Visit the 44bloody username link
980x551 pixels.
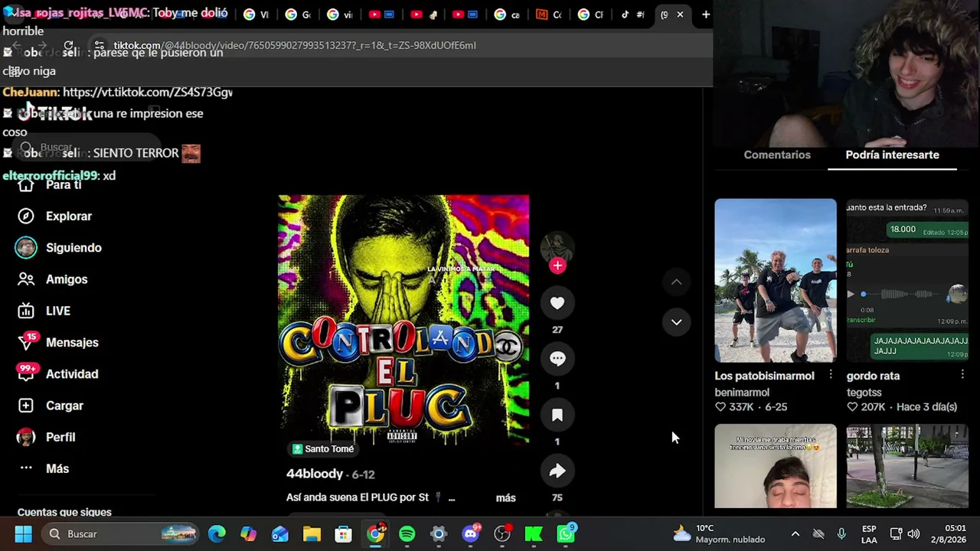(315, 474)
